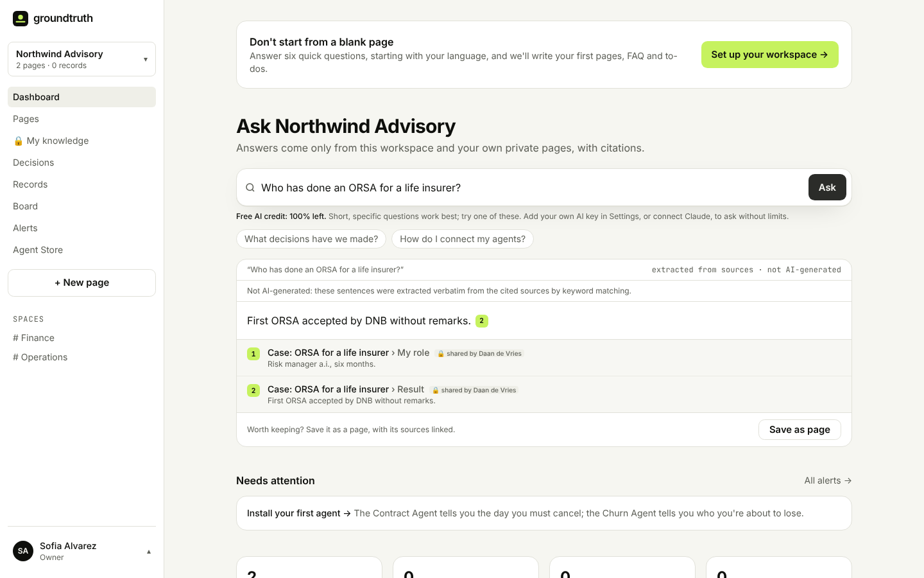The width and height of the screenshot is (924, 578).
Task: Click Set up your workspace button
Action: (769, 55)
